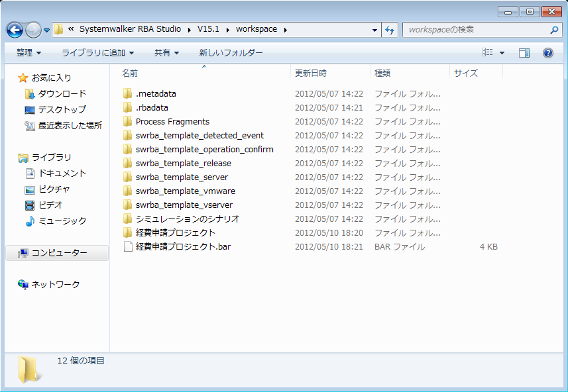Select the 経費申請プロジェクト folder icon
The width and height of the screenshot is (568, 392).
(127, 232)
